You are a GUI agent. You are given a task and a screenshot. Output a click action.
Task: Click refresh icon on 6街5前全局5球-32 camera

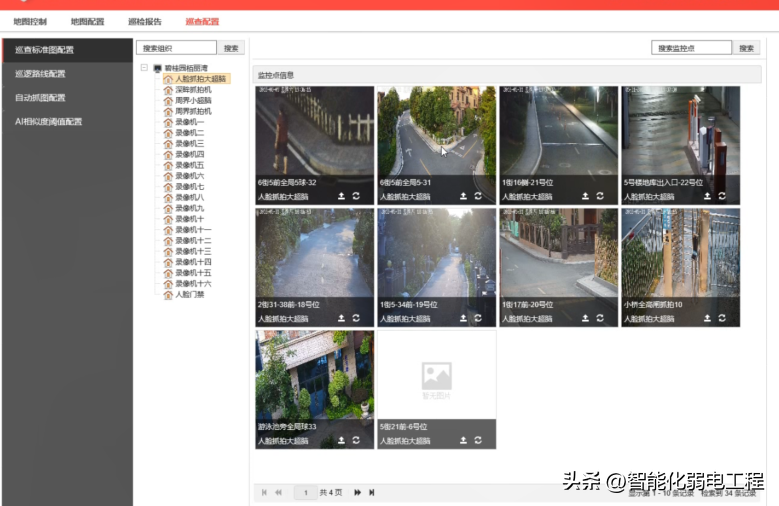click(356, 196)
